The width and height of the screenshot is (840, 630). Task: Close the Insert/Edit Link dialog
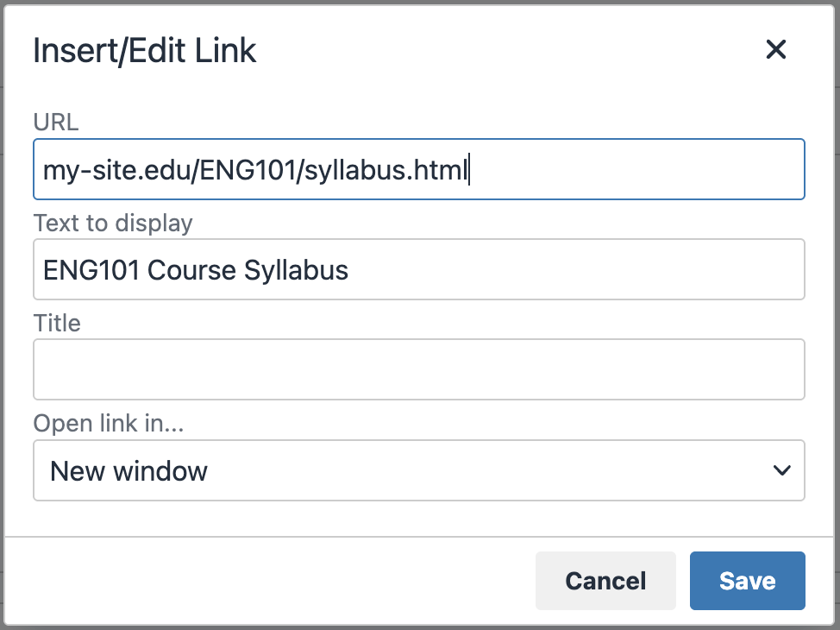776,50
